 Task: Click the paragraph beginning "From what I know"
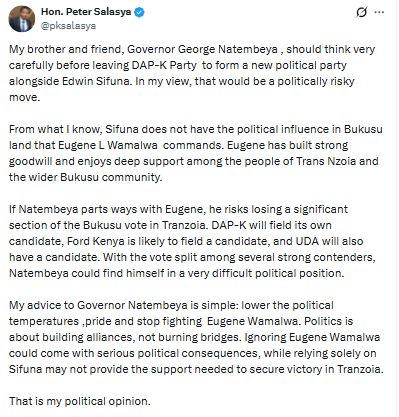(196, 153)
